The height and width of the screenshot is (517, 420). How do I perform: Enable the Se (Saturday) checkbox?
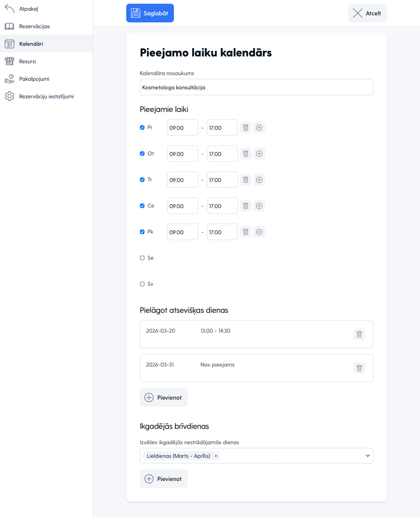(142, 258)
